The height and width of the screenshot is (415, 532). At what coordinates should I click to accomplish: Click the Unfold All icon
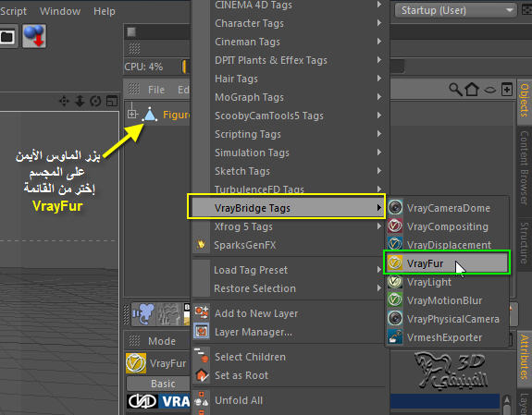202,400
